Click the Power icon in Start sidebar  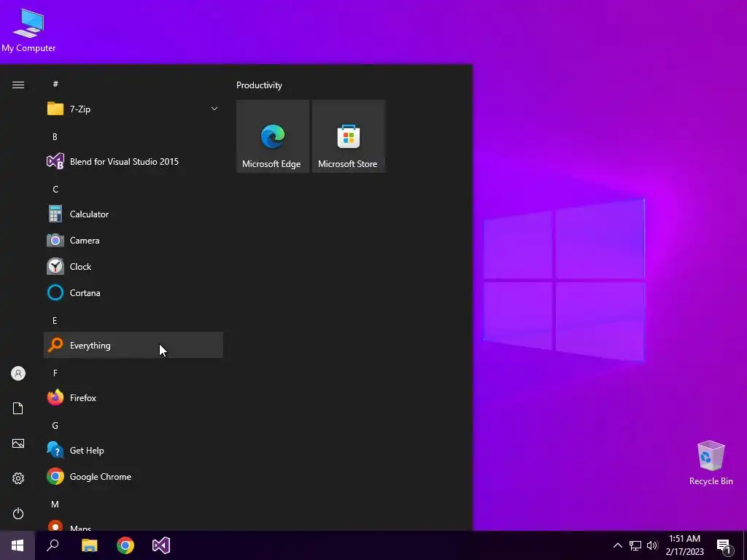18,513
